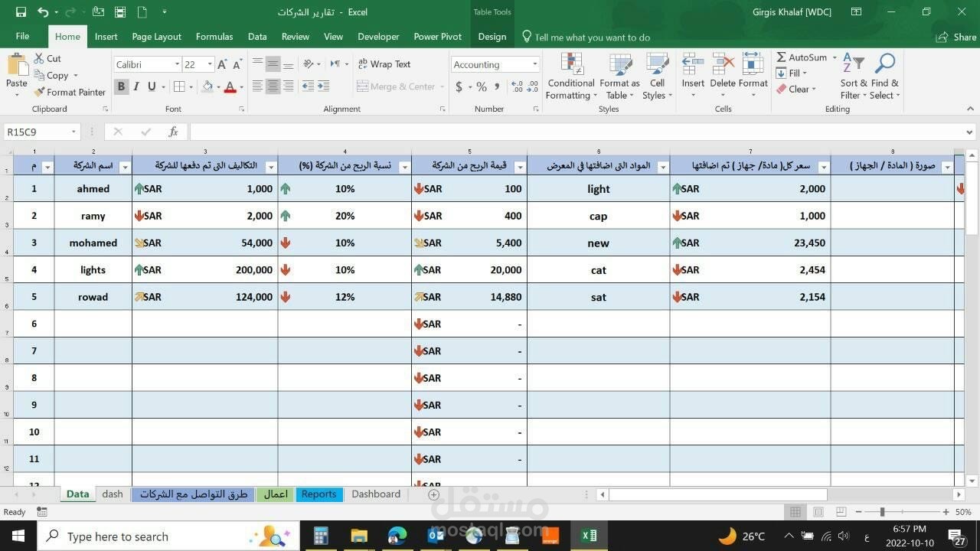Set the Center horizontal alignment
The width and height of the screenshot is (980, 551).
coord(273,86)
